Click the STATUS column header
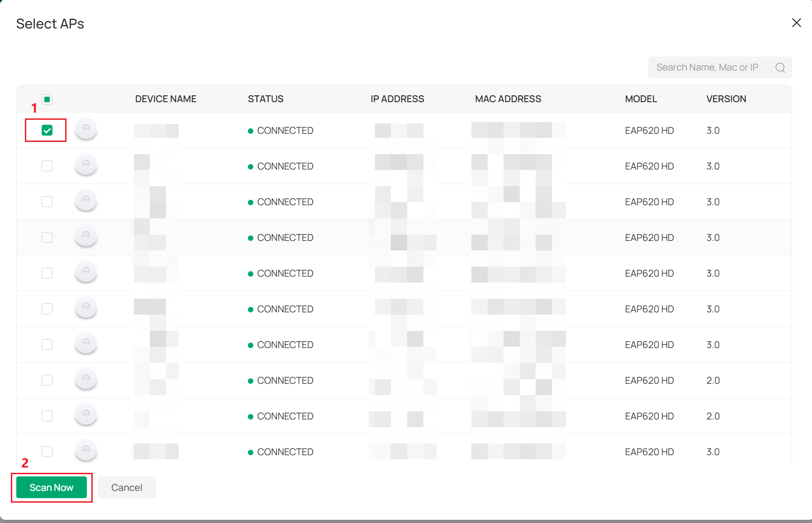Screen dimensions: 812x523 [266, 99]
